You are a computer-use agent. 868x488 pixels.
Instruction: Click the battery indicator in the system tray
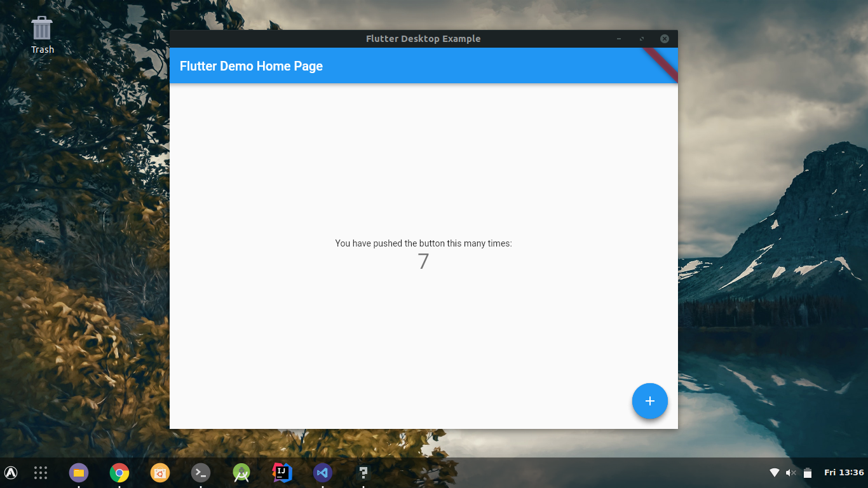point(808,473)
